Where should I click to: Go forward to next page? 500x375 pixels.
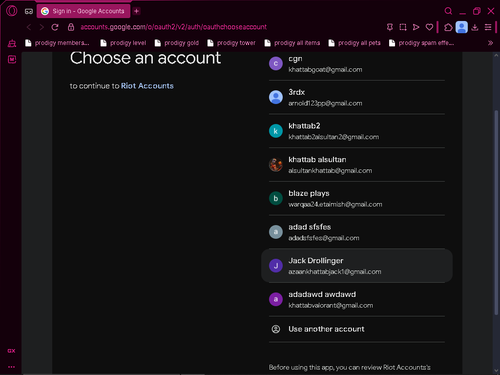coord(42,27)
